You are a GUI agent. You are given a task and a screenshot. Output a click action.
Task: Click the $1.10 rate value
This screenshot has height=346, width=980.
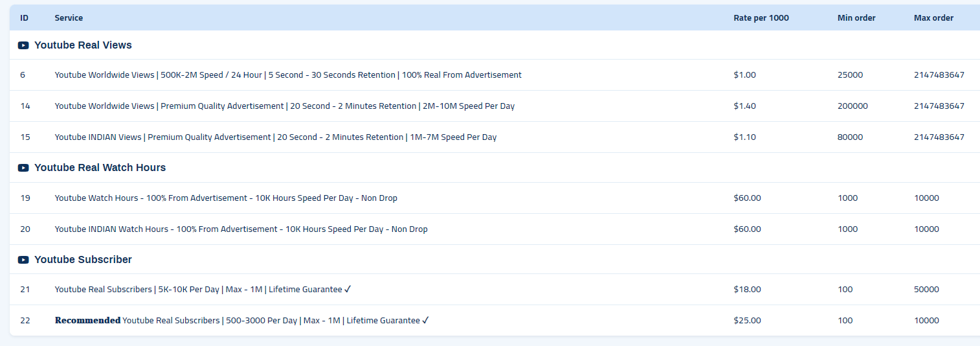(x=744, y=137)
